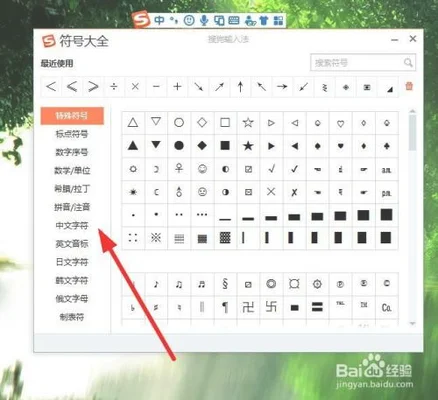438x400 pixels.
Task: Insert the Co. symbol
Action: (x=386, y=307)
